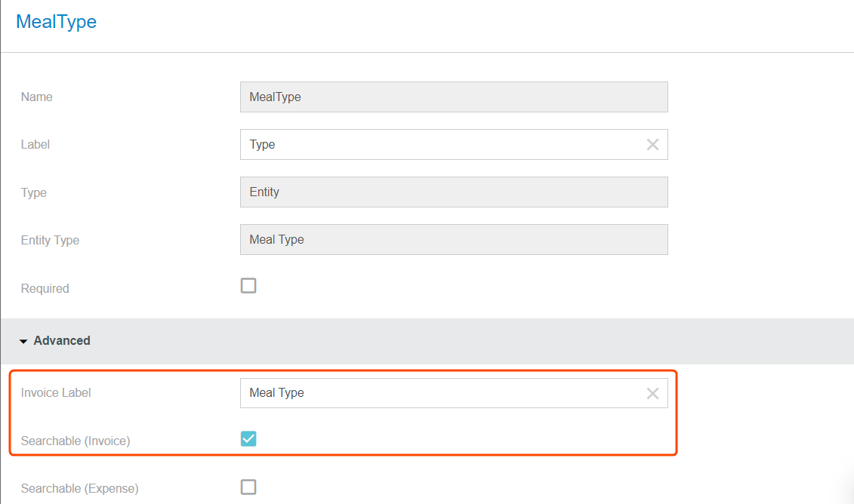Tick the Searchable (Expense) checkbox
This screenshot has width=854, height=504.
(x=248, y=487)
